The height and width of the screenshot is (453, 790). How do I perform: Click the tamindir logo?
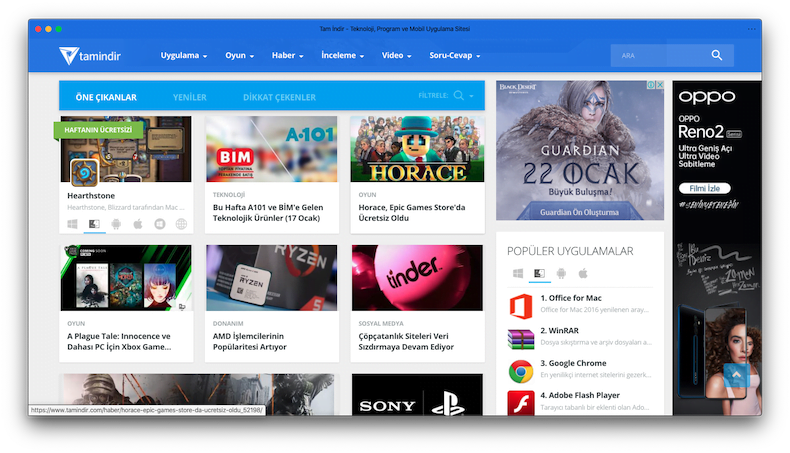90,55
